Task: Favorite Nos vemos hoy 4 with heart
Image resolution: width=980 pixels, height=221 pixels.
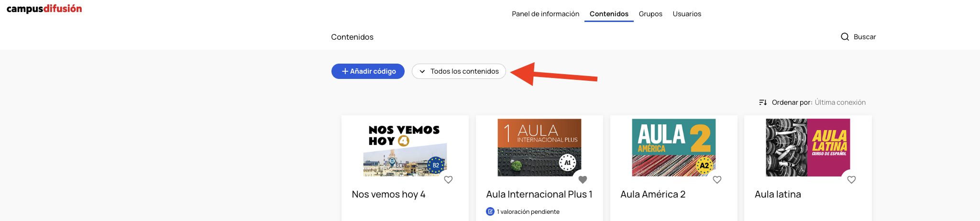Action: tap(448, 180)
